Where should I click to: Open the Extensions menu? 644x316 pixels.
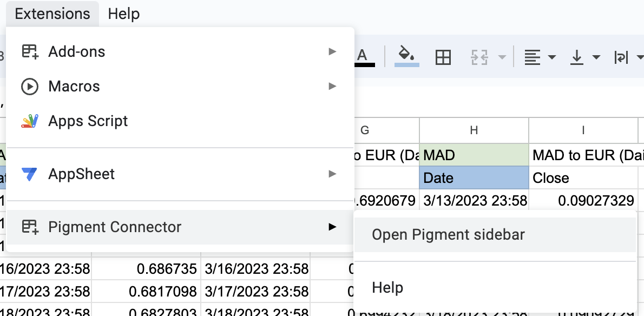tap(52, 14)
